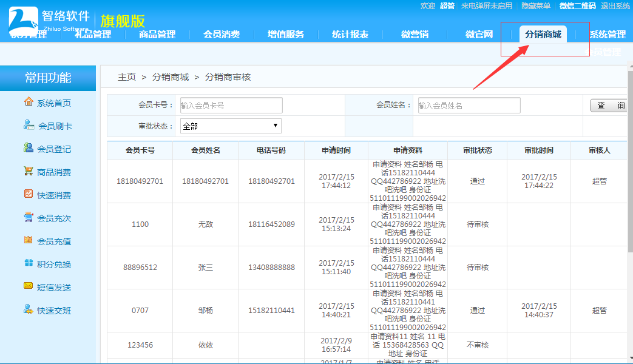Open the 统计报表 navigation tab
Screen dimensions: 633x364
coord(350,34)
